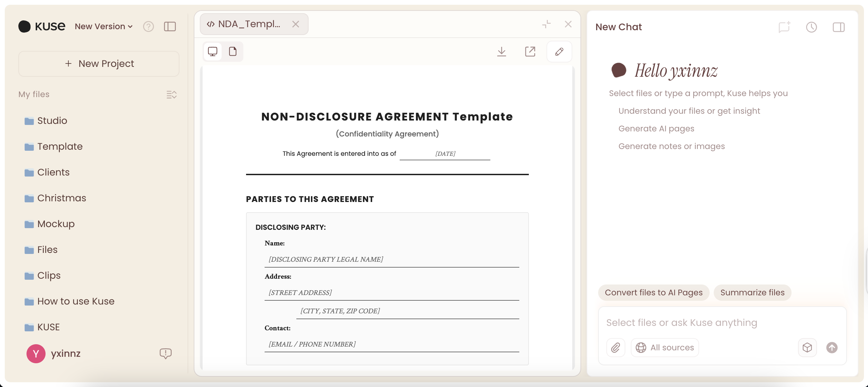The height and width of the screenshot is (387, 868).
Task: Open the All sources selector
Action: point(664,347)
